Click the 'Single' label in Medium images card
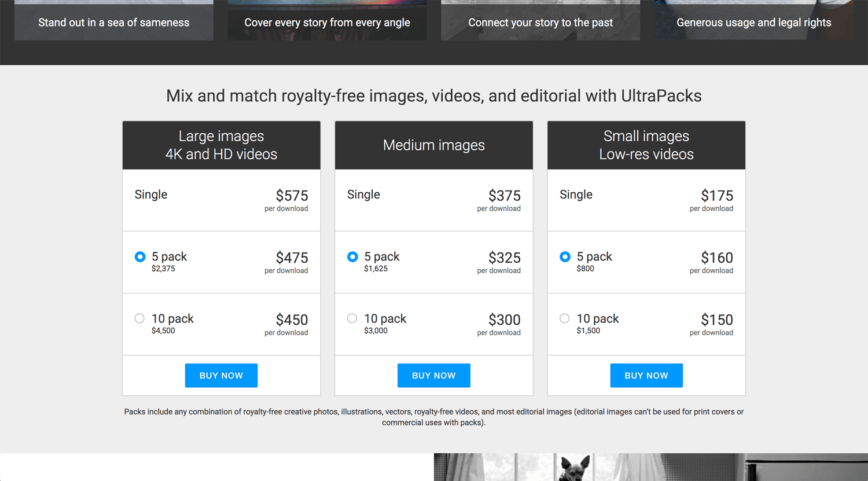Image resolution: width=868 pixels, height=481 pixels. click(363, 194)
